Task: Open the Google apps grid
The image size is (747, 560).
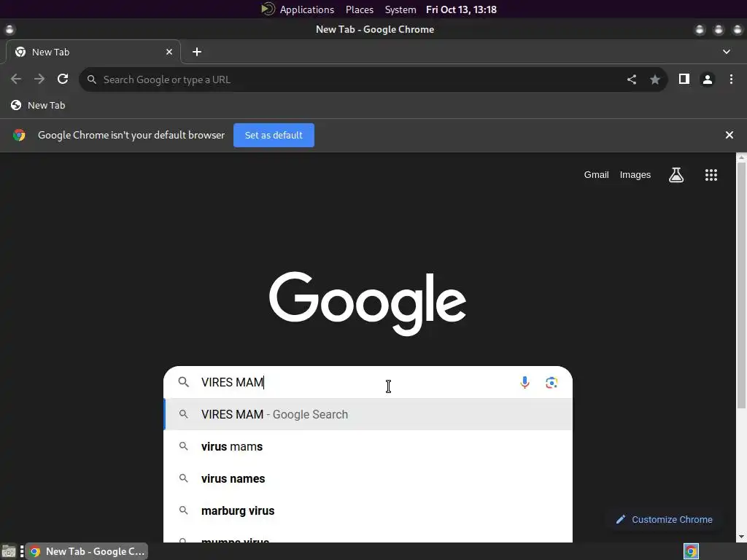Action: coord(711,175)
